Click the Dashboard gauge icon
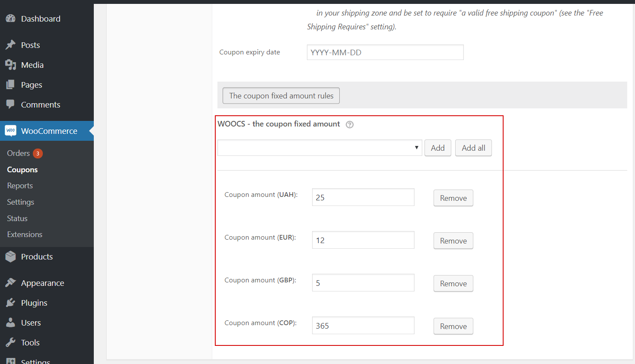The image size is (635, 364). 10,19
